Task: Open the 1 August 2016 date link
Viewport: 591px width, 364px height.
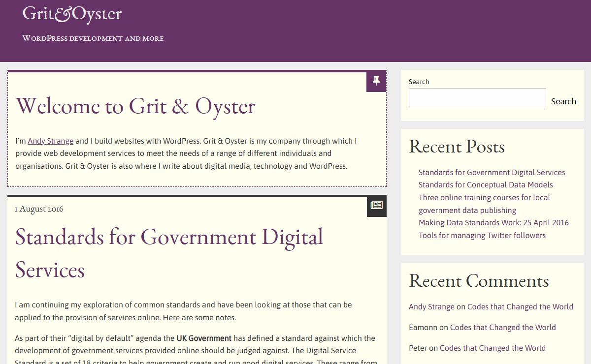Action: point(39,209)
